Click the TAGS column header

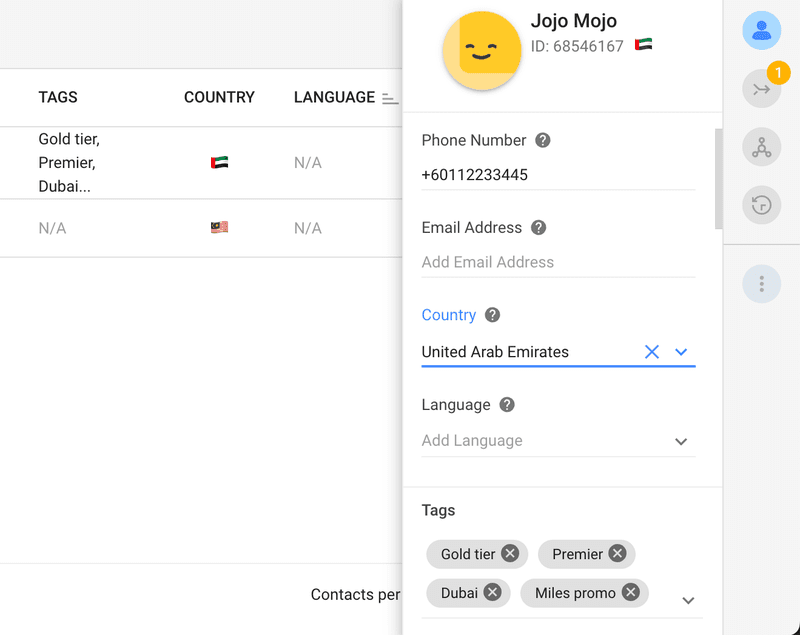pos(58,97)
